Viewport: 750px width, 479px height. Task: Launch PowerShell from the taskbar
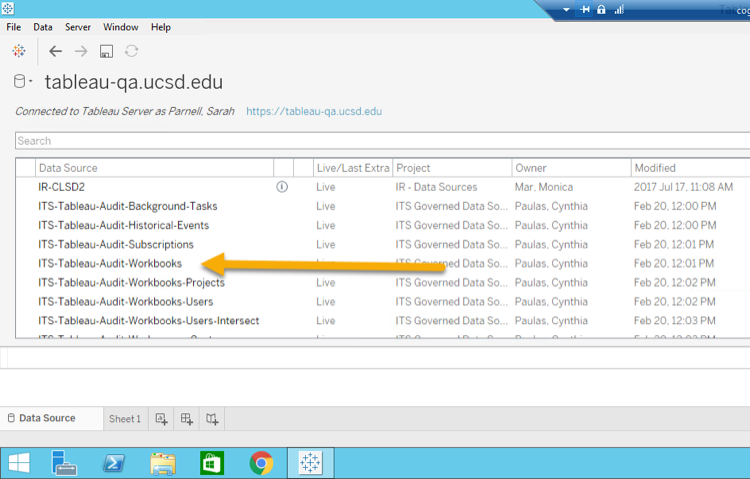click(113, 463)
